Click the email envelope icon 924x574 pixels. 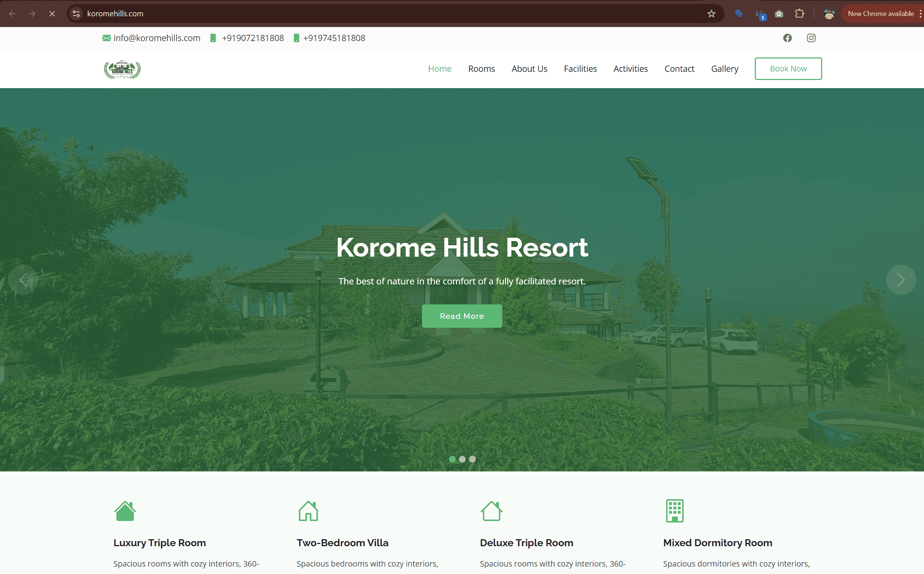[x=106, y=38]
